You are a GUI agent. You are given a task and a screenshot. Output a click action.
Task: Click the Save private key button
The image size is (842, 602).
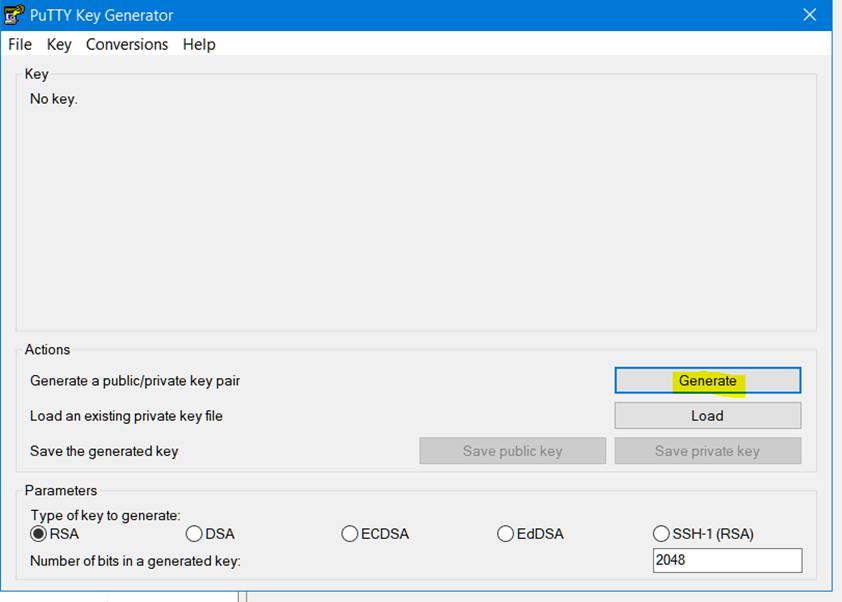[707, 451]
